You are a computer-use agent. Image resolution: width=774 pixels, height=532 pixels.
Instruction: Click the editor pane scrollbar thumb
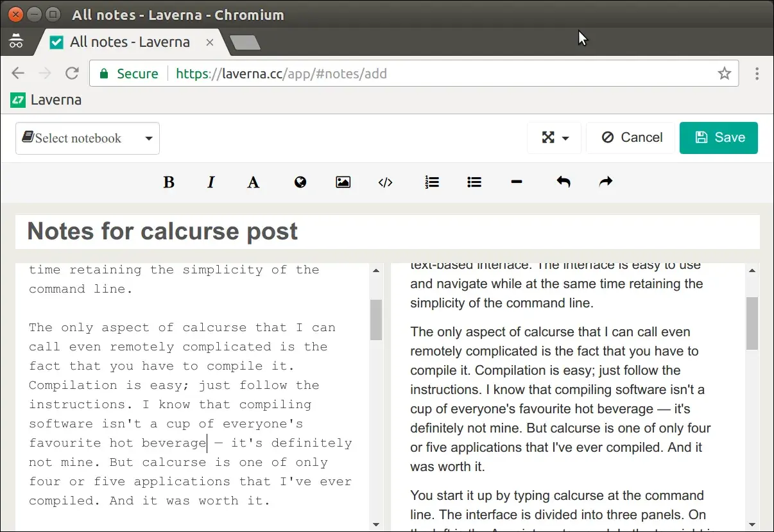(376, 320)
